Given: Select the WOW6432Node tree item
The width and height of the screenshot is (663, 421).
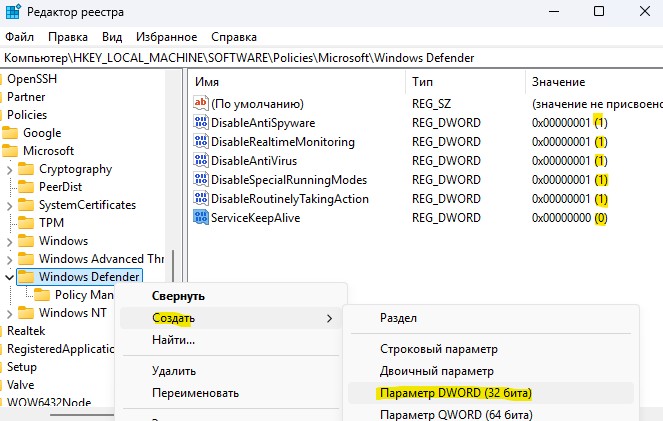Looking at the screenshot, I should point(49,402).
